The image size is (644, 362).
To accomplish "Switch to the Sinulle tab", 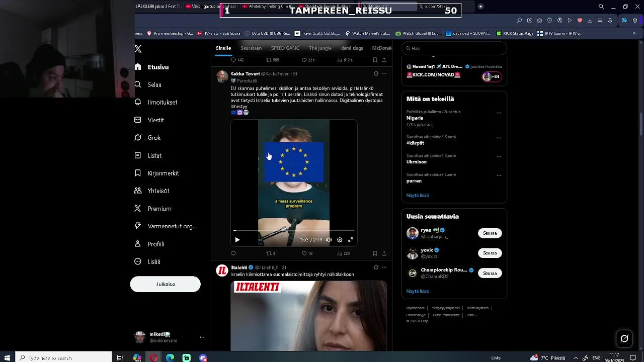I will tap(223, 48).
